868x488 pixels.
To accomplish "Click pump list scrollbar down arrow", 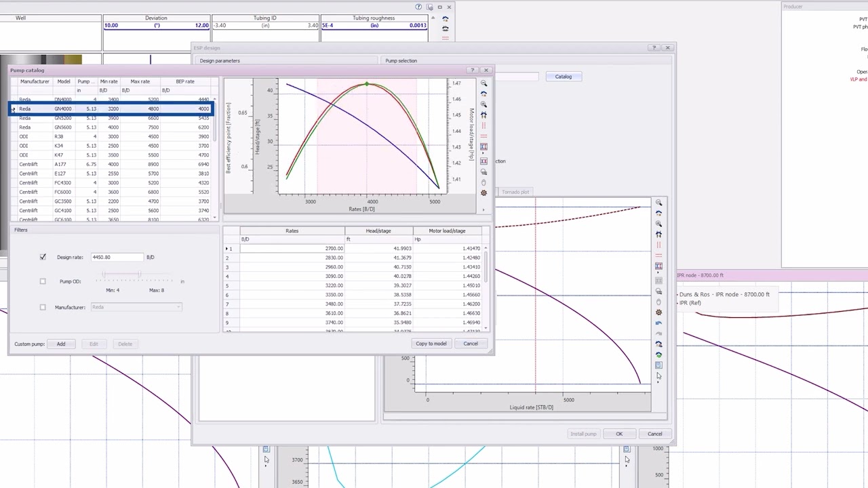I will pyautogui.click(x=215, y=218).
